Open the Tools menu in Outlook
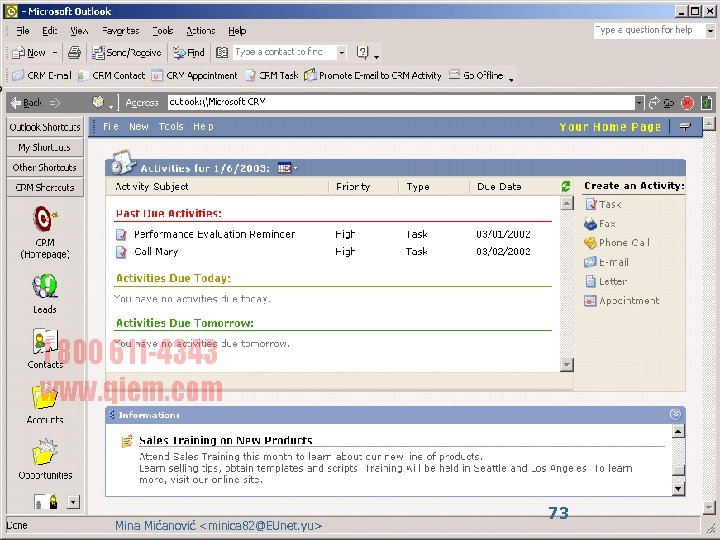The width and height of the screenshot is (720, 540). 163,31
